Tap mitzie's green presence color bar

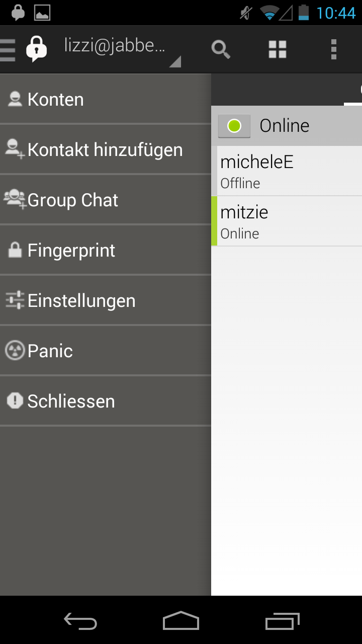pyautogui.click(x=214, y=221)
